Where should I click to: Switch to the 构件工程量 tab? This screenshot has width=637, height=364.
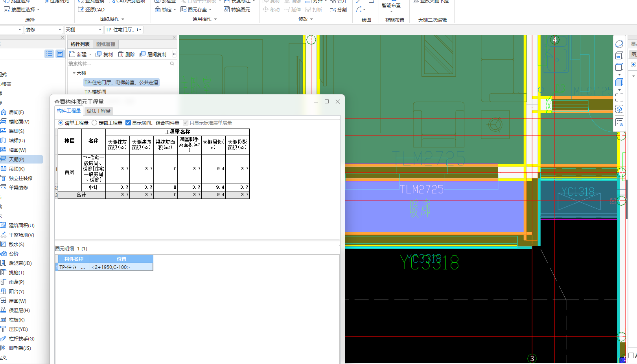point(69,111)
